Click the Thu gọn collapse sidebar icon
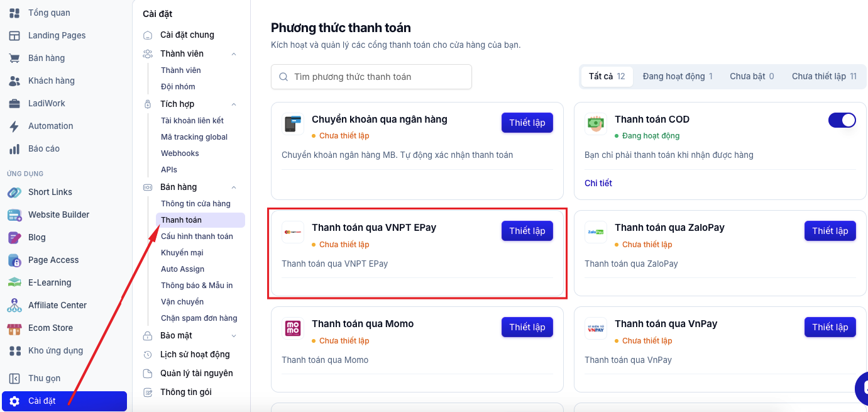Viewport: 868px width, 412px height. [x=14, y=378]
